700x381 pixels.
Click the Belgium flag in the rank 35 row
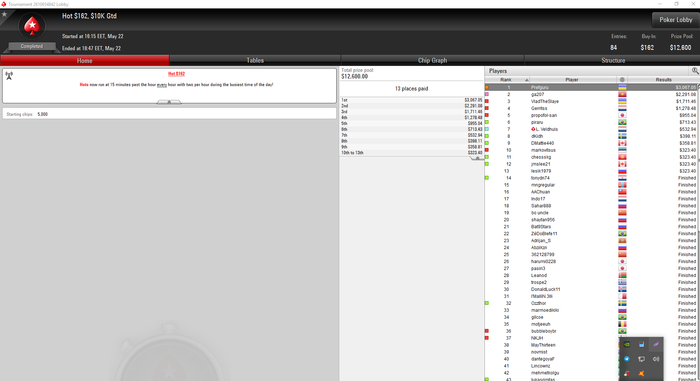pos(622,324)
